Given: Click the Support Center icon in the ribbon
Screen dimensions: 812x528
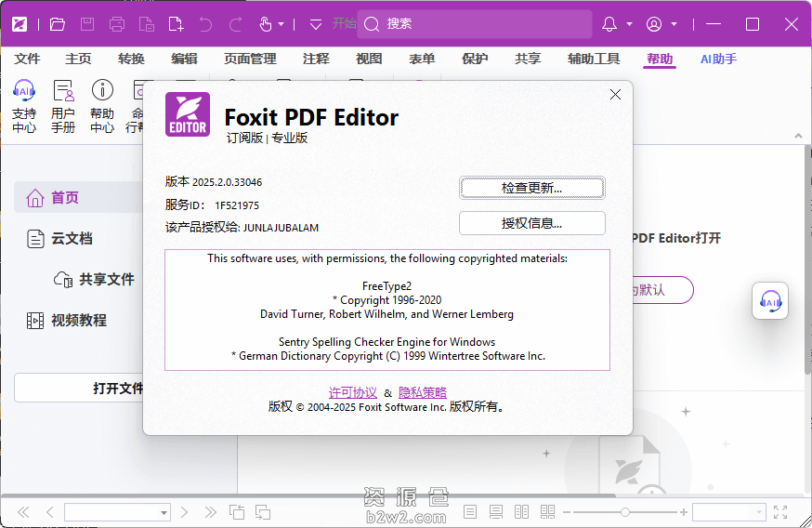Looking at the screenshot, I should coord(24,91).
